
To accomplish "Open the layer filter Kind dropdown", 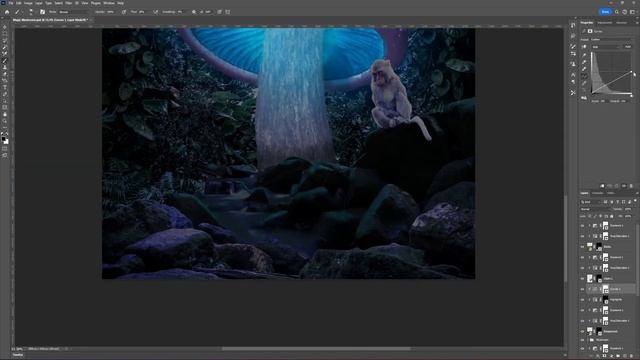I will 591,202.
